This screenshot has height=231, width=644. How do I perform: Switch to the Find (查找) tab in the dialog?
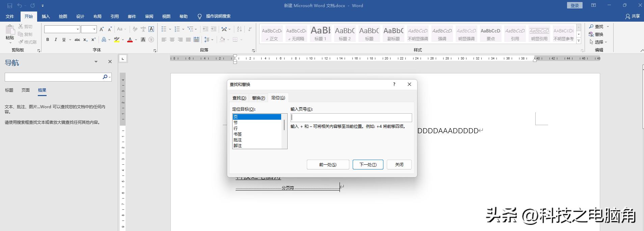pyautogui.click(x=239, y=98)
